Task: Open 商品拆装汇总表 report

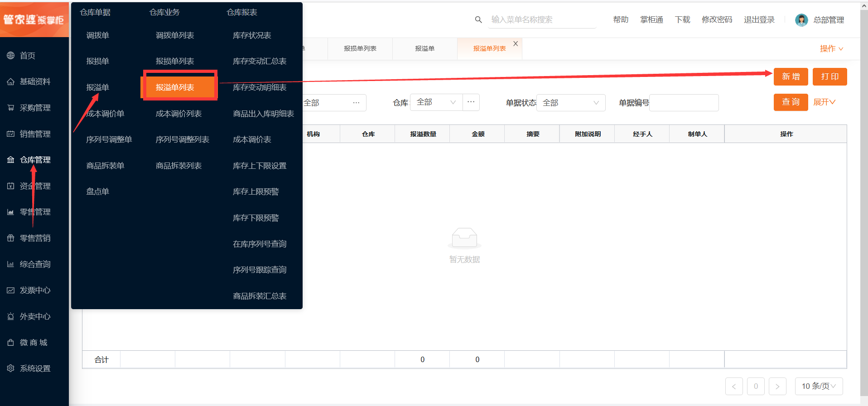Action: coord(260,296)
